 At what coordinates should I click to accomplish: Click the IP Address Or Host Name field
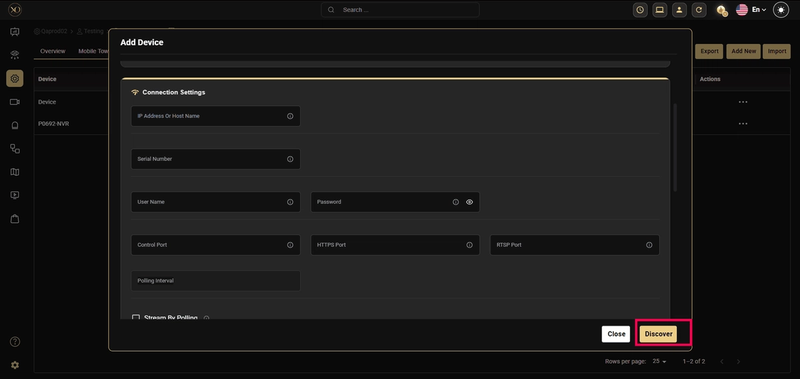(215, 116)
